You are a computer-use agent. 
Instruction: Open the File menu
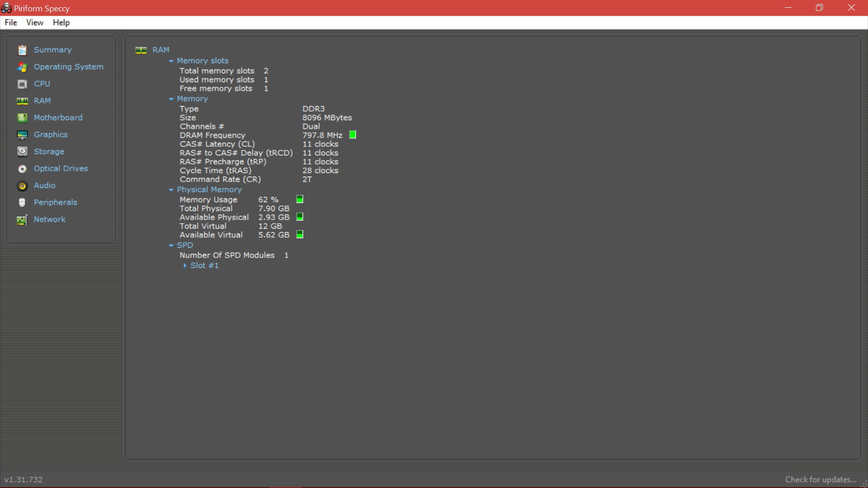click(11, 23)
